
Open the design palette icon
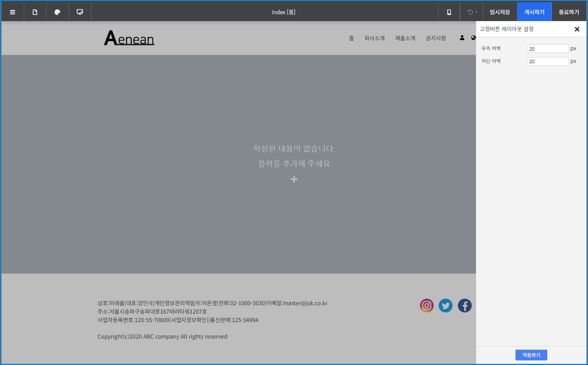click(x=58, y=12)
